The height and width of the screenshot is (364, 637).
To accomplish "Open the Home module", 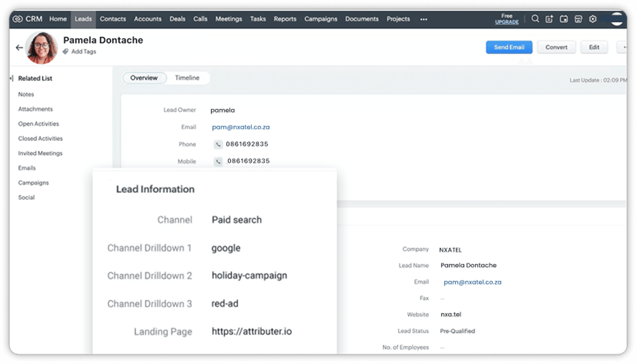I will pos(58,19).
